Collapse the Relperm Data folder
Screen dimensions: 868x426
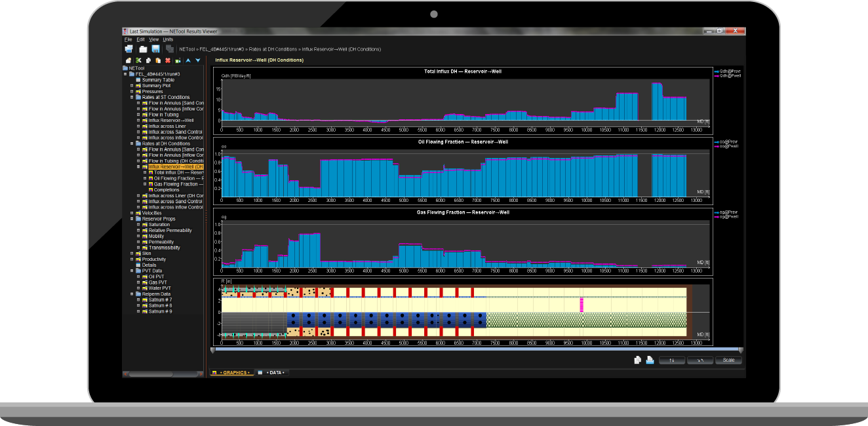coord(132,294)
